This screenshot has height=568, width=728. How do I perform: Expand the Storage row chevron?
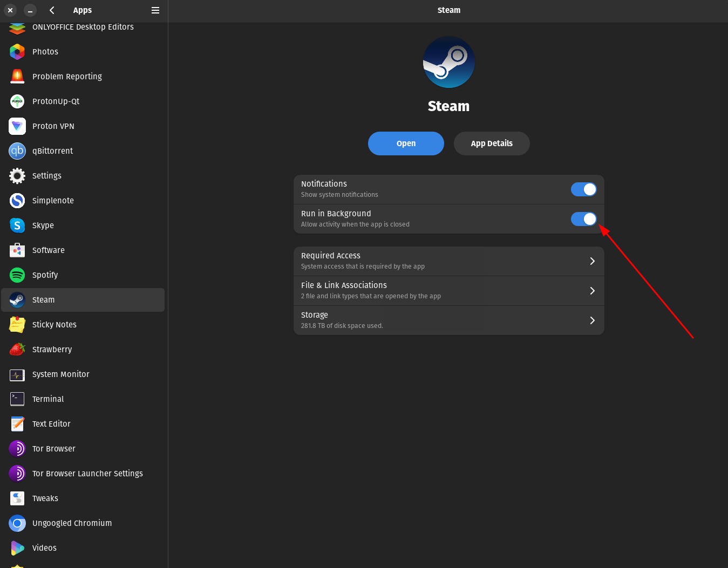(592, 320)
